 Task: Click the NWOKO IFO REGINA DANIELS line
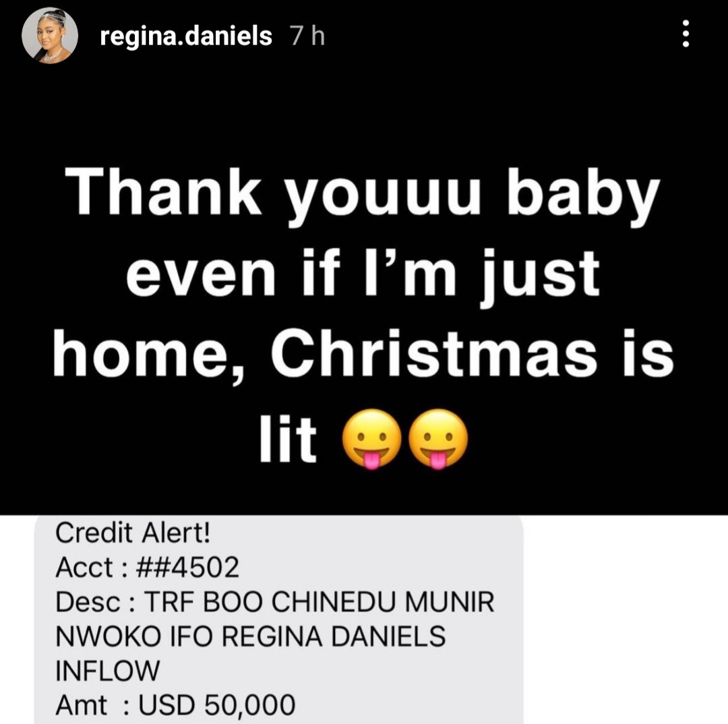click(250, 636)
